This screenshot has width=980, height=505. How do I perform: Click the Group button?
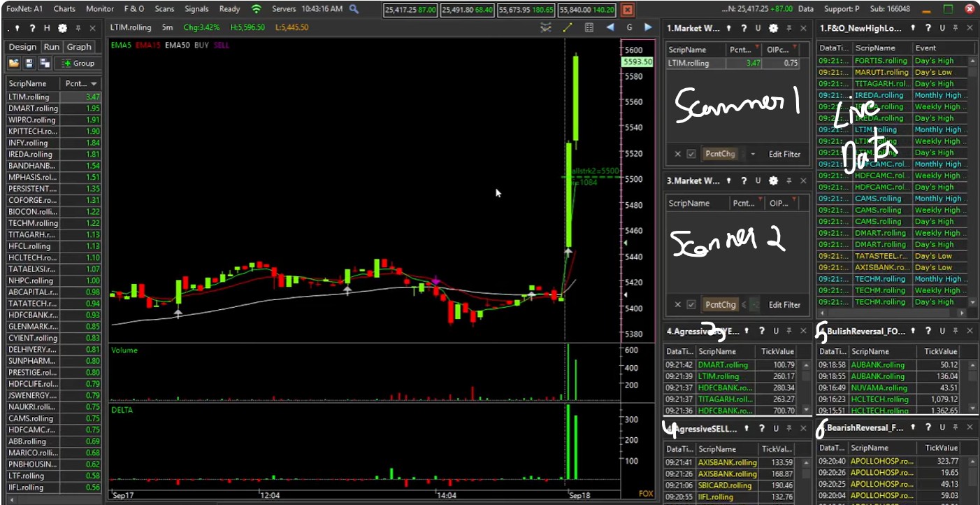point(78,63)
